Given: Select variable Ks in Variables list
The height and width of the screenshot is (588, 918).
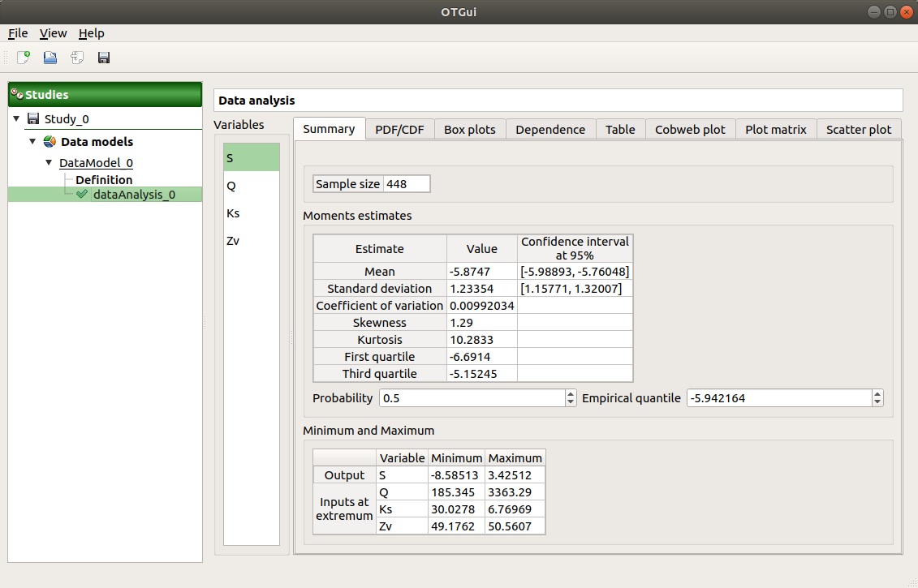Looking at the screenshot, I should pyautogui.click(x=234, y=213).
